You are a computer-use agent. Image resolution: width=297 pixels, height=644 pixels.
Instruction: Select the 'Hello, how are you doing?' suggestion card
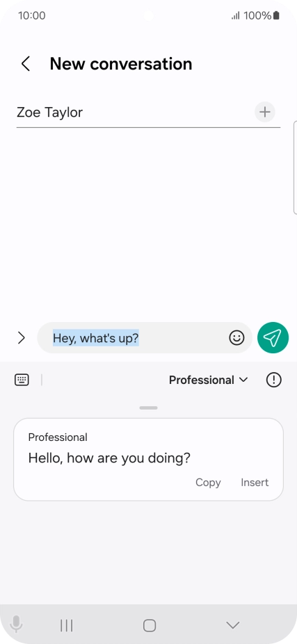(x=148, y=460)
